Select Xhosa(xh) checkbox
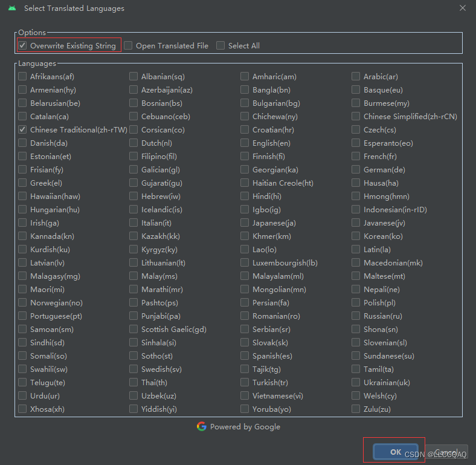The width and height of the screenshot is (476, 465). point(22,409)
